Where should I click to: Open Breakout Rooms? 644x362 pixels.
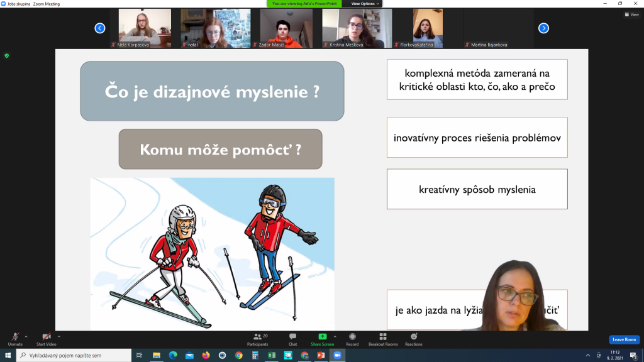coord(383,339)
